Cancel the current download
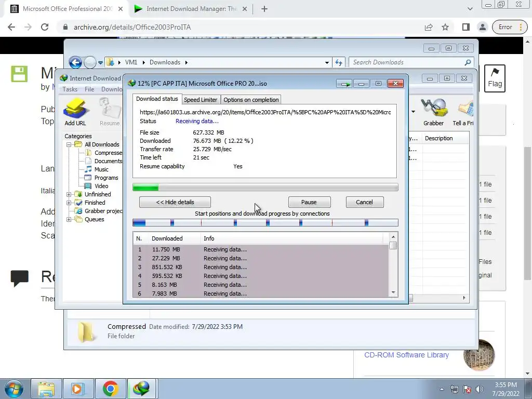This screenshot has height=399, width=532. point(364,202)
